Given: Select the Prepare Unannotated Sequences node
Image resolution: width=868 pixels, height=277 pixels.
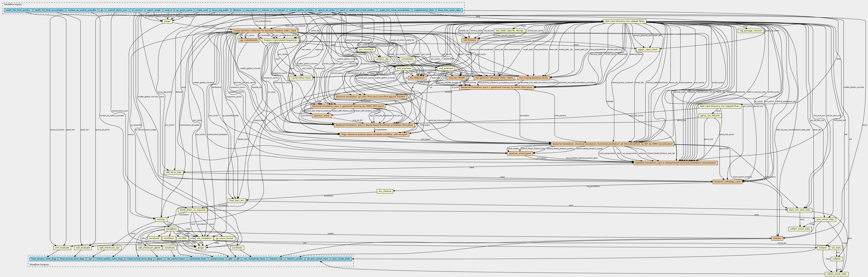Looking at the screenshot, I should (x=280, y=40).
